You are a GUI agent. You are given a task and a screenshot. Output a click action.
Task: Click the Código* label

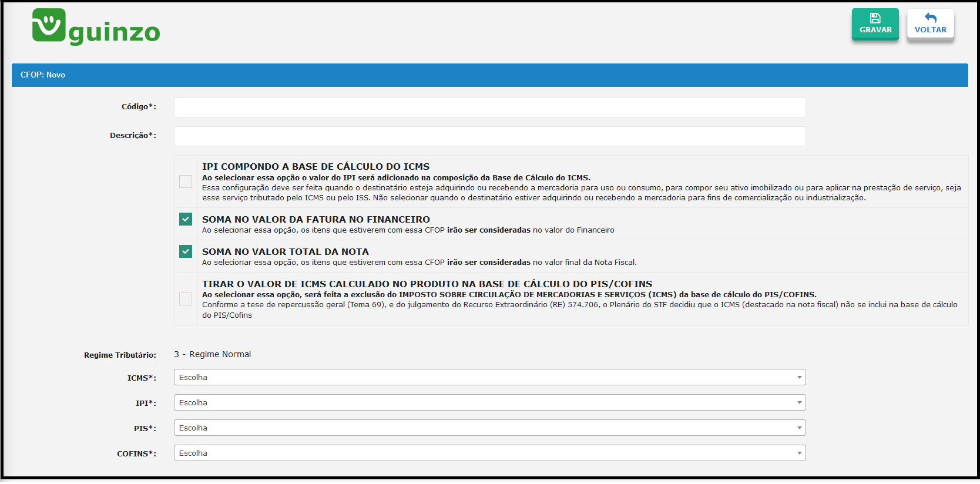click(x=139, y=107)
